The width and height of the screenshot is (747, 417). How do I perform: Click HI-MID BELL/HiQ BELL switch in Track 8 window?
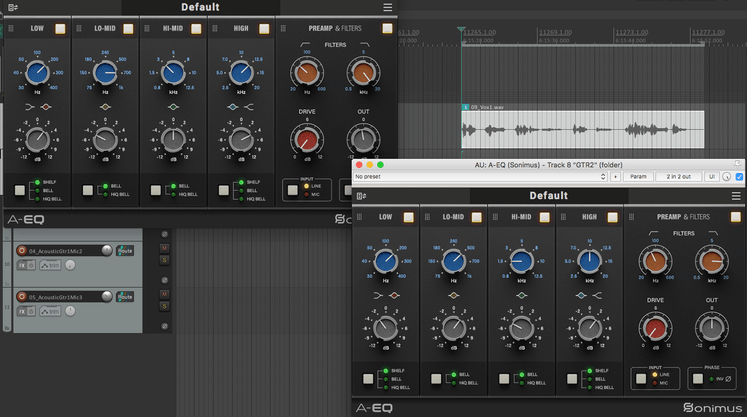pos(504,379)
